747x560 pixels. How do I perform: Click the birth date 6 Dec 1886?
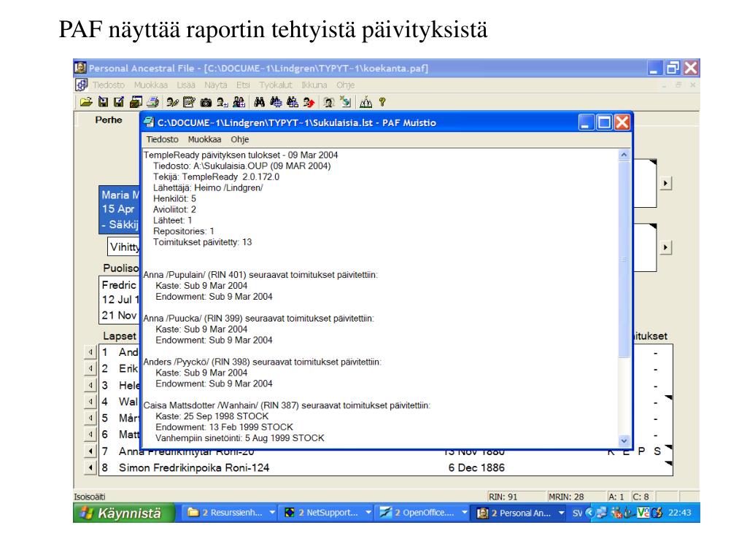tap(476, 467)
